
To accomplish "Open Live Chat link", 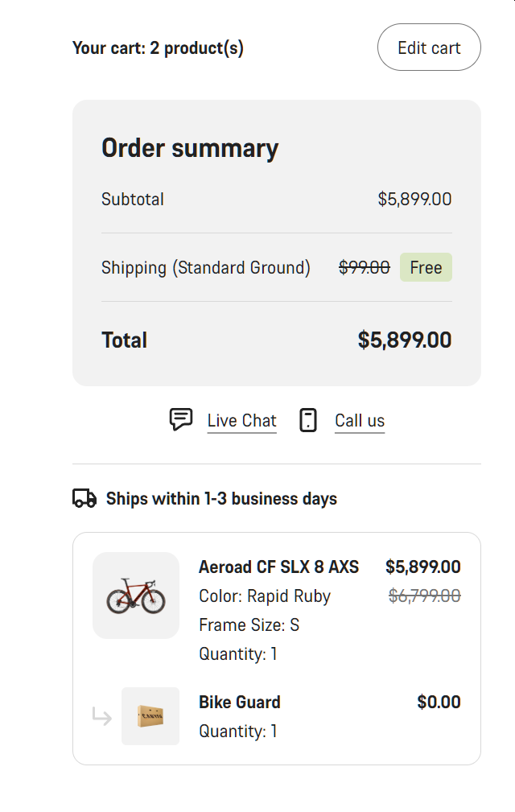I will pos(241,420).
